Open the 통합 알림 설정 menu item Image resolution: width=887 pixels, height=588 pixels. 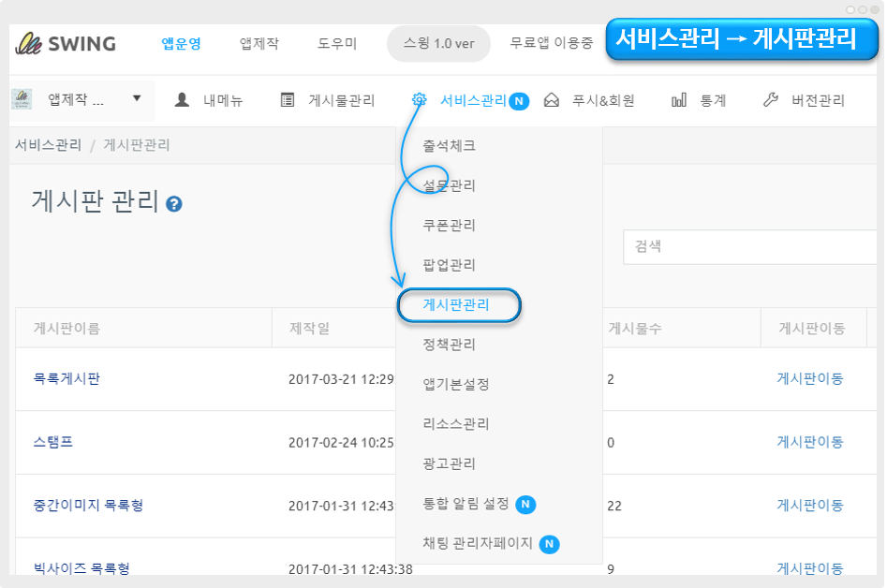[x=466, y=503]
